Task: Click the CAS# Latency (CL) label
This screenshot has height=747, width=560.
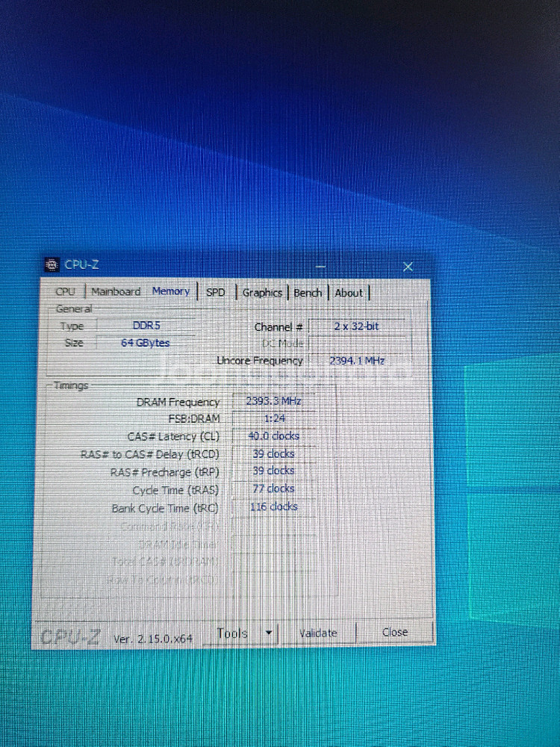Action: pyautogui.click(x=173, y=436)
